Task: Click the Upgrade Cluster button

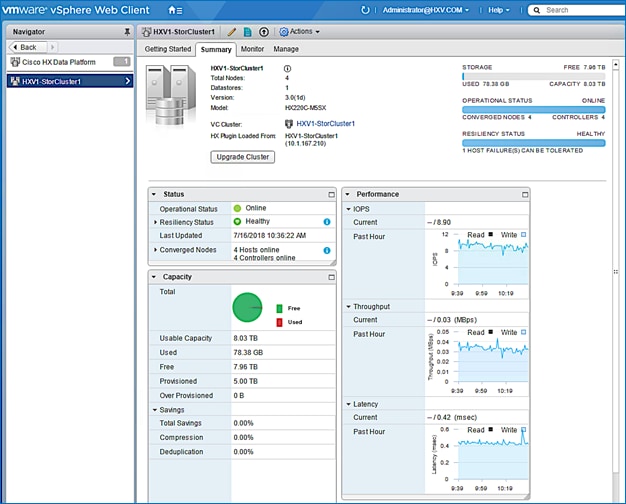Action: [x=243, y=157]
